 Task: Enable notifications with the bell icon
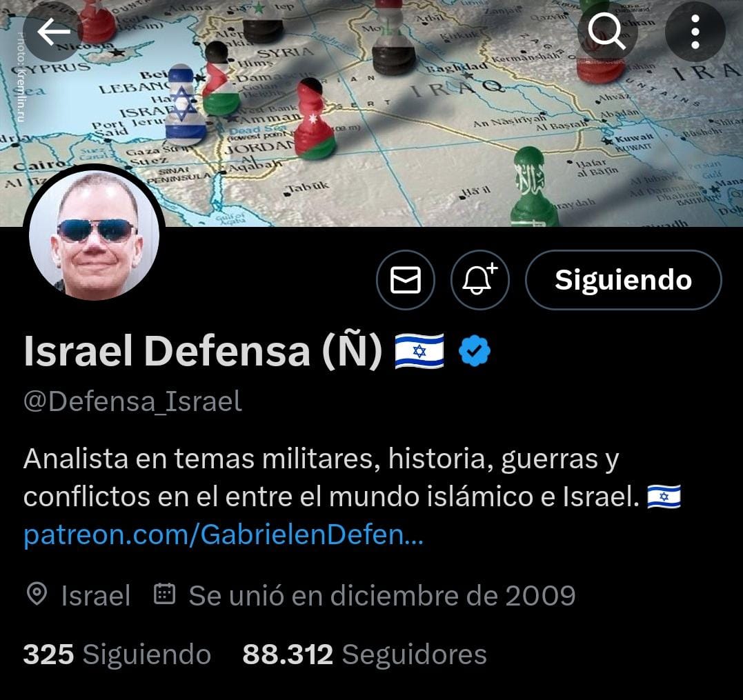(479, 280)
